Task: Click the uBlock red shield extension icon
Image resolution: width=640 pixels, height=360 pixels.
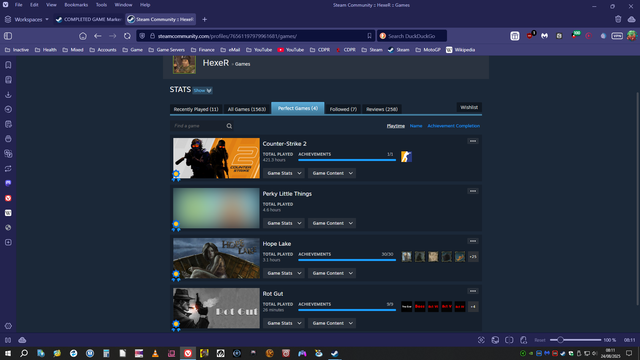Action: tap(530, 36)
